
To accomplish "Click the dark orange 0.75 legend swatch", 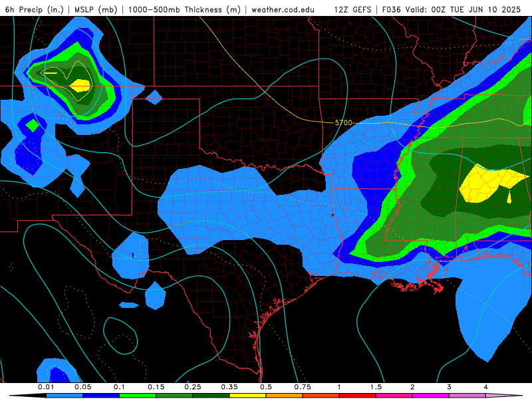I will [321, 396].
